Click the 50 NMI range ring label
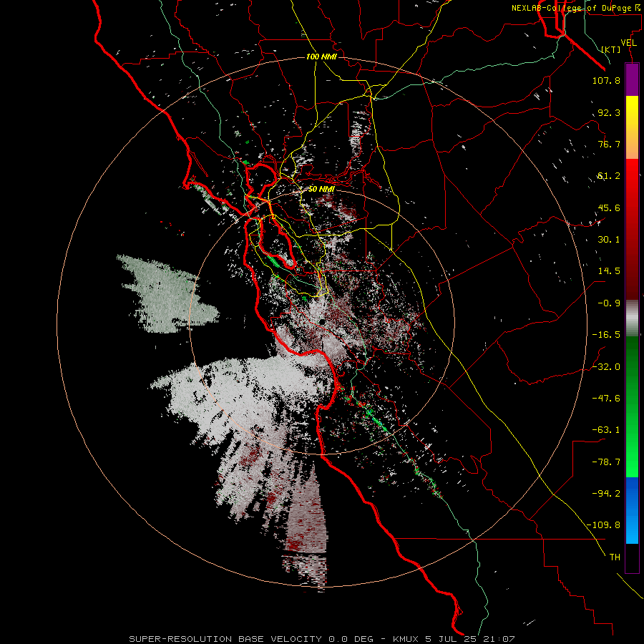Image resolution: width=644 pixels, height=644 pixels. pyautogui.click(x=321, y=190)
